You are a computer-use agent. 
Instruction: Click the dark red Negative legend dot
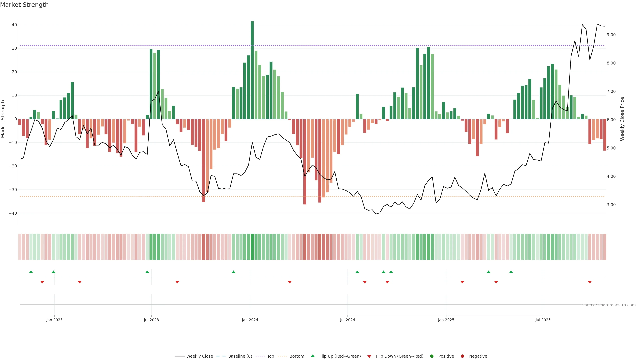[x=462, y=356]
